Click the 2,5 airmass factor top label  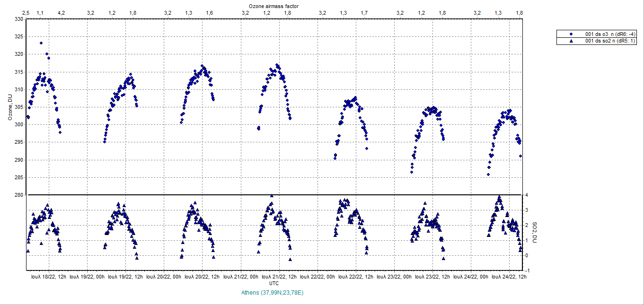[x=26, y=12]
